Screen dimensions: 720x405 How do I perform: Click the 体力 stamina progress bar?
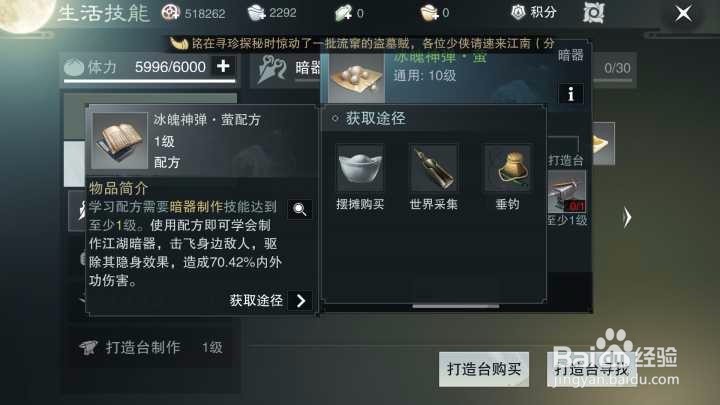[149, 81]
